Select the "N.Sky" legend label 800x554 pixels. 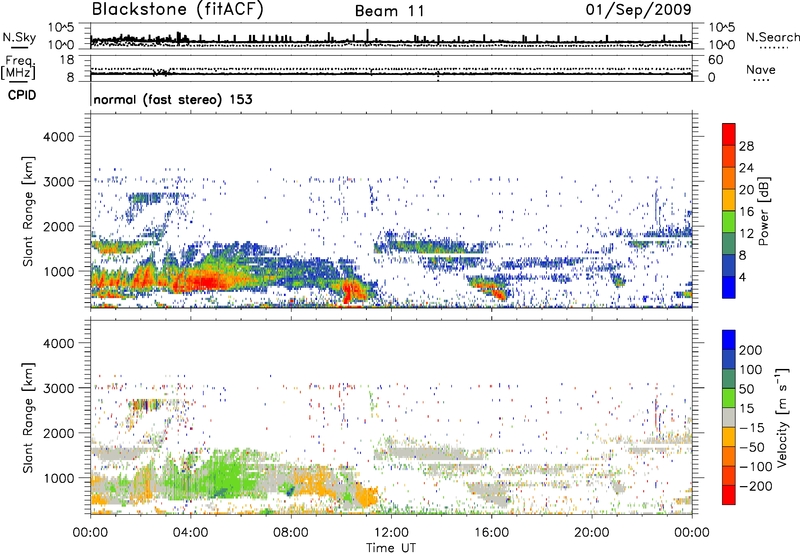click(19, 37)
